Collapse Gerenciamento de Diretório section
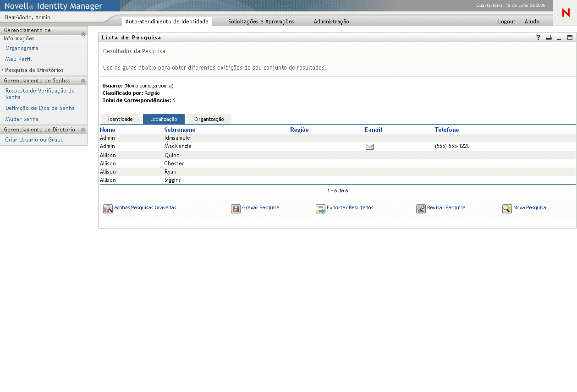577x392 pixels. click(x=83, y=130)
